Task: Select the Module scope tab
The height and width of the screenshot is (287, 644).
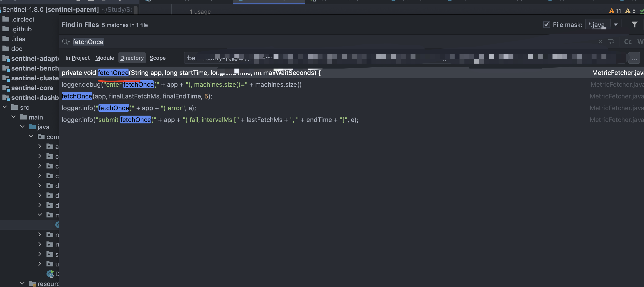Action: [104, 58]
